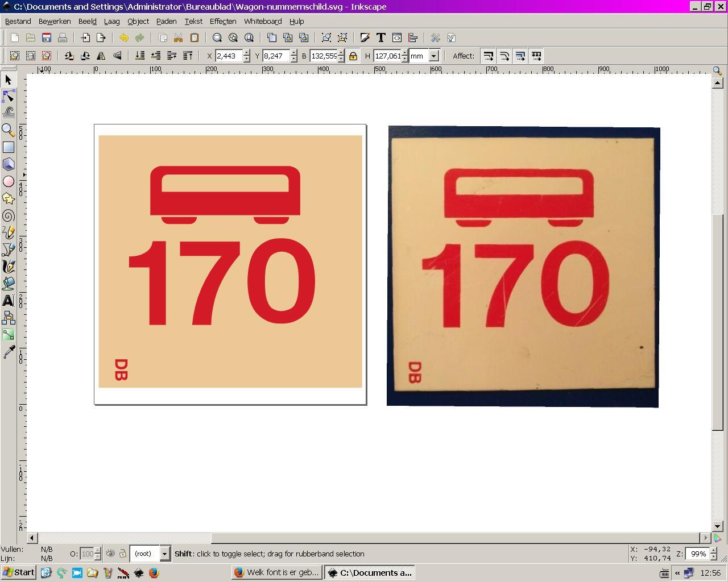The width and height of the screenshot is (728, 582).
Task: Click the Undo arrow icon
Action: 124,38
